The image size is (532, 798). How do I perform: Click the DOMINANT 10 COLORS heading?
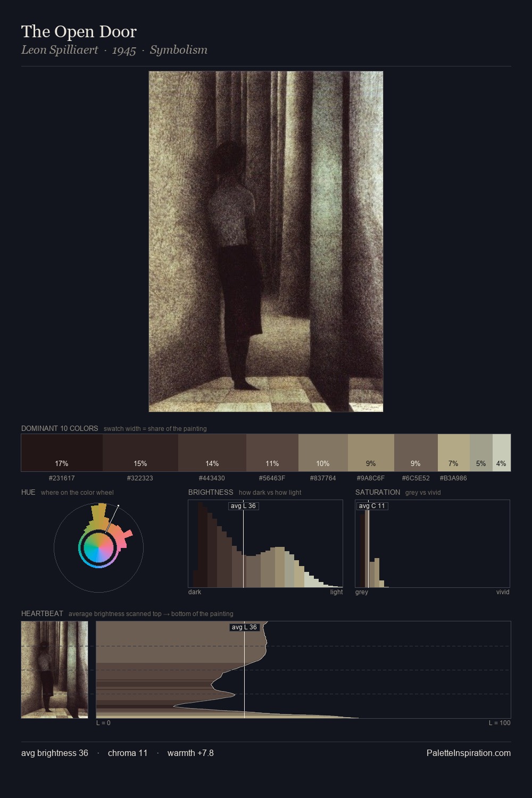(x=60, y=428)
